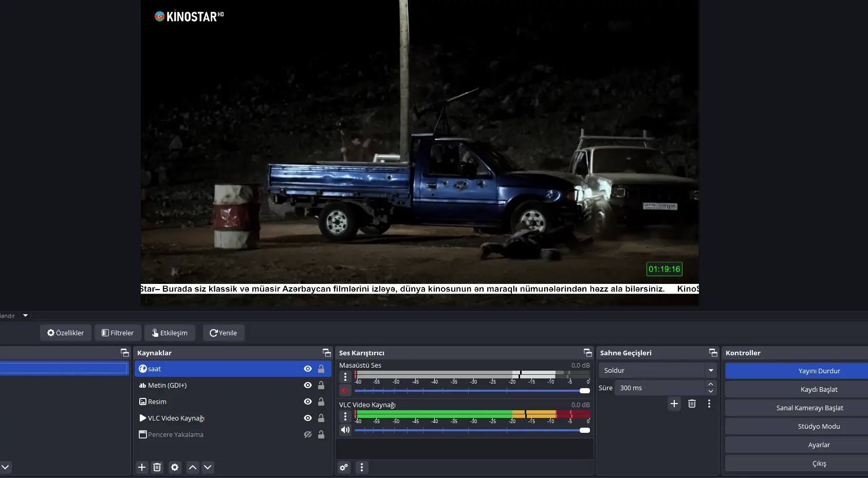This screenshot has width=868, height=478.
Task: Float the scenes dock panel
Action: pos(124,353)
